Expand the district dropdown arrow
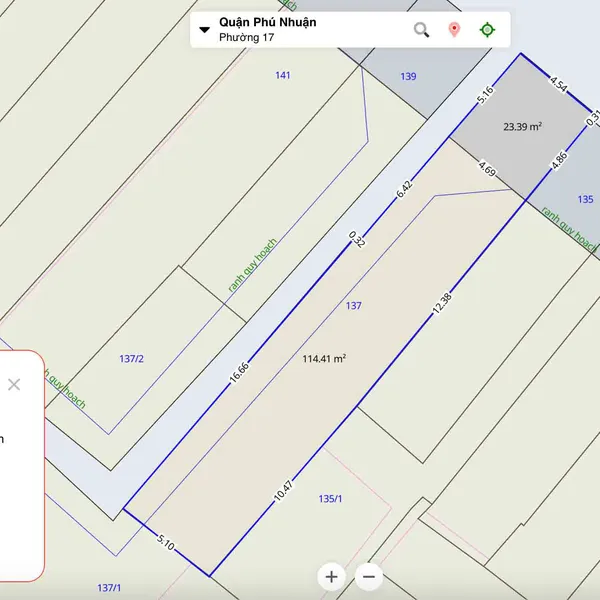 pyautogui.click(x=205, y=30)
